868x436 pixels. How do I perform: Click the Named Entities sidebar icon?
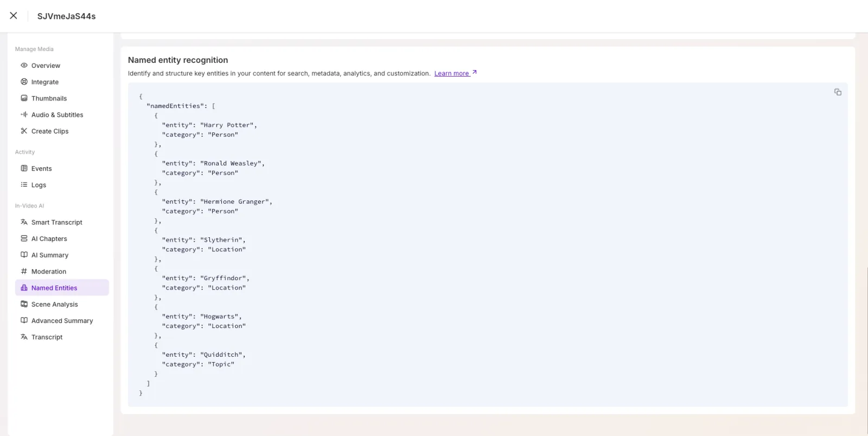[x=24, y=288]
